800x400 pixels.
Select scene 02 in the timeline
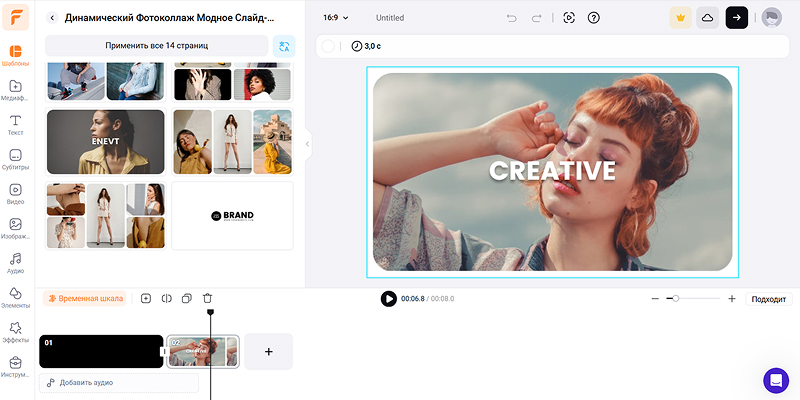(x=203, y=352)
